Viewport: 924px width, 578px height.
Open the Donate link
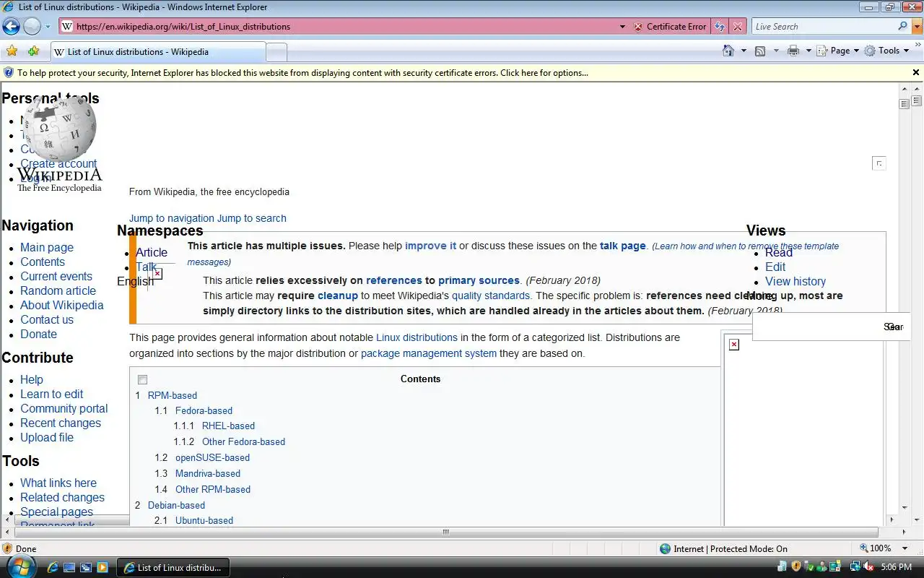point(38,334)
